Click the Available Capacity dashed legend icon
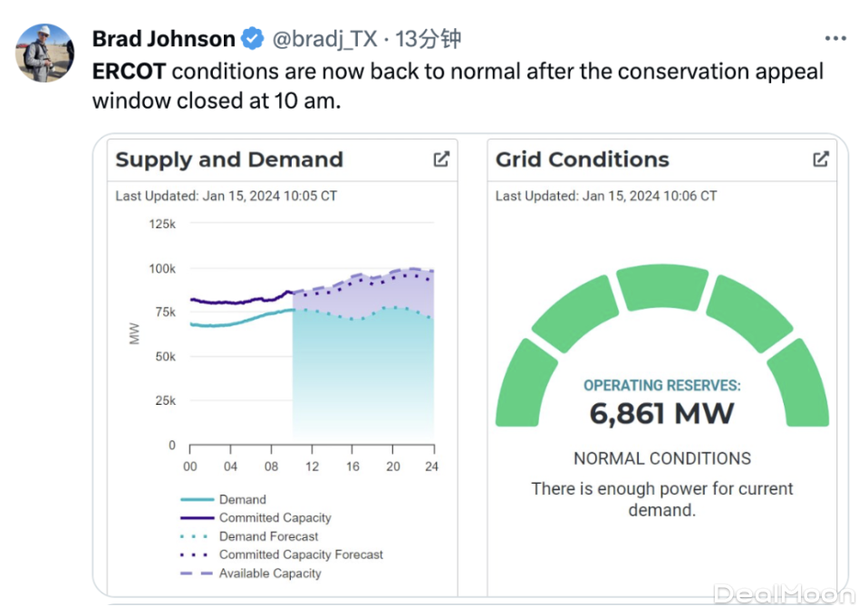The height and width of the screenshot is (616, 868). tap(198, 573)
